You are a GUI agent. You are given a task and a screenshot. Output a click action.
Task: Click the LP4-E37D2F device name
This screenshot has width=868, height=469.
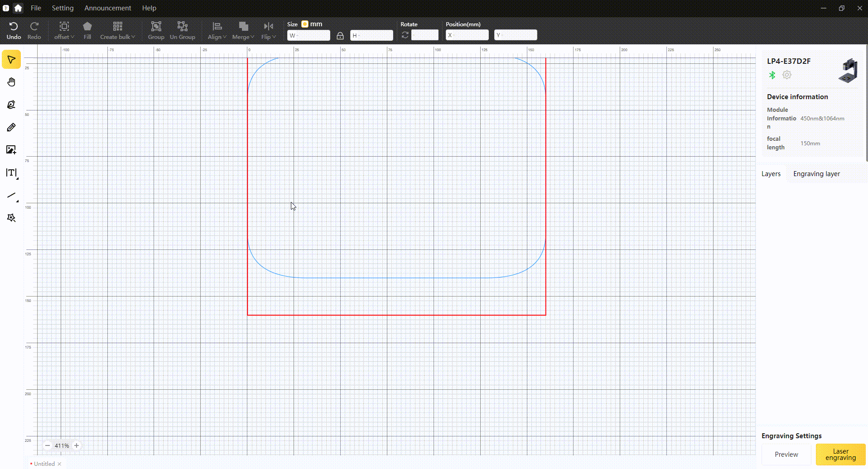789,61
